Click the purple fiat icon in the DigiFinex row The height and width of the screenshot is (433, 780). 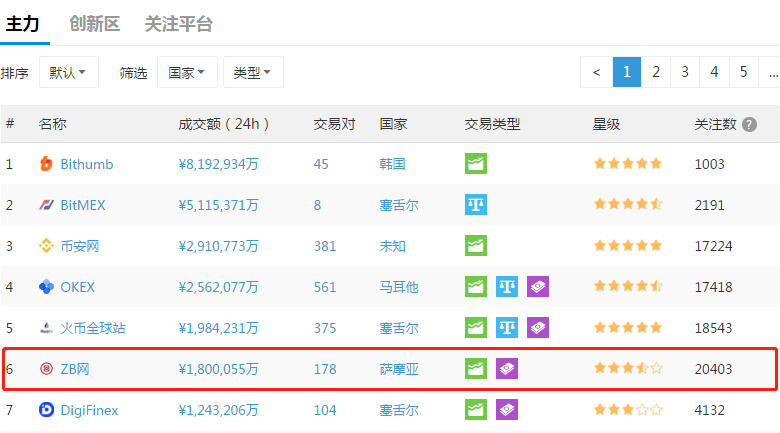507,410
